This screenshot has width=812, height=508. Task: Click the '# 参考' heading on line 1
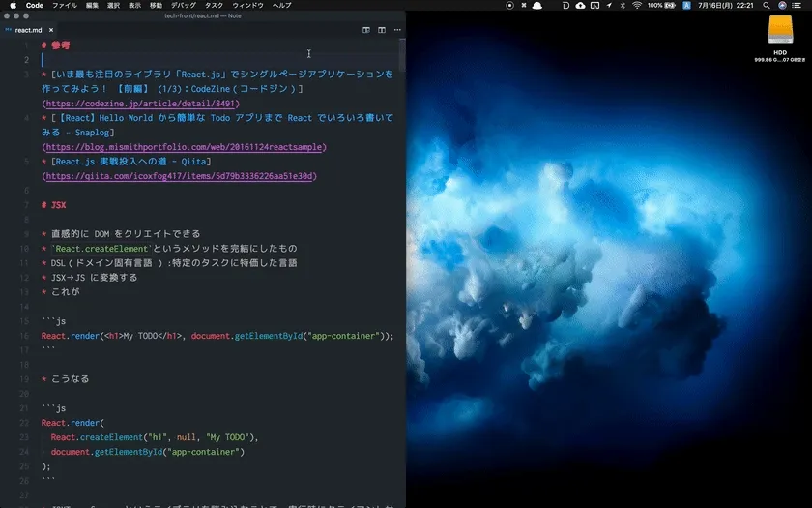[55, 45]
